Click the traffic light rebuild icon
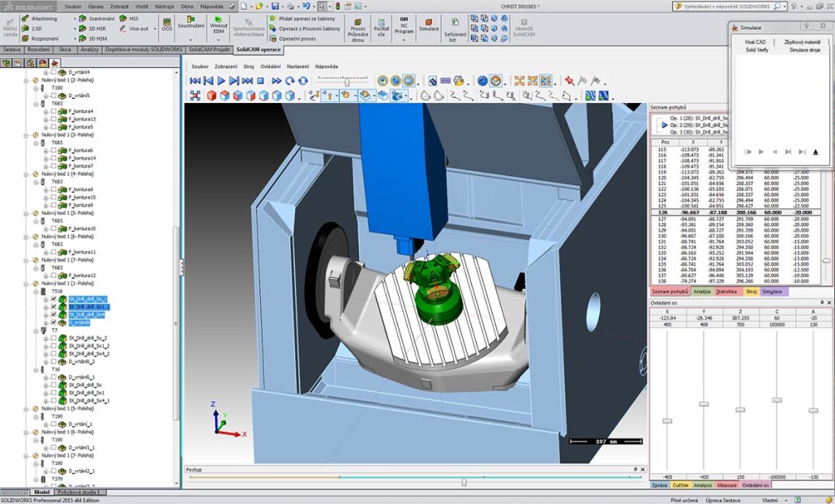This screenshot has height=504, width=835. point(337,6)
